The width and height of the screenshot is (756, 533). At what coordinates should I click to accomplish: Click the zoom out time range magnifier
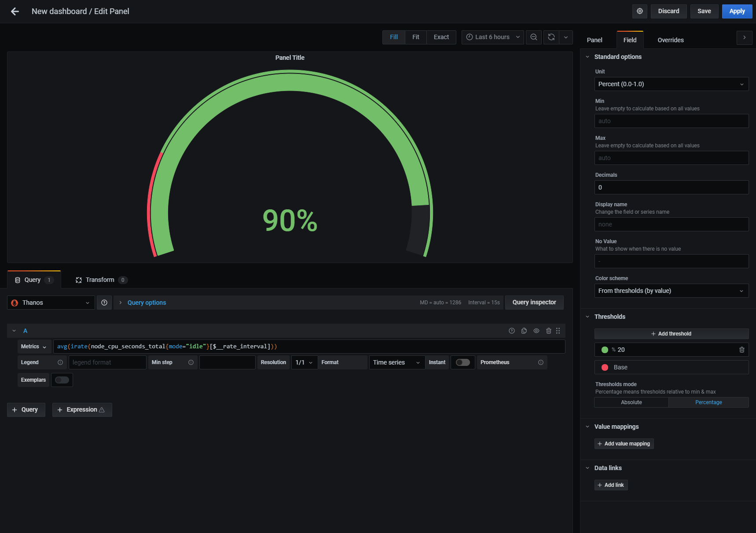coord(533,37)
